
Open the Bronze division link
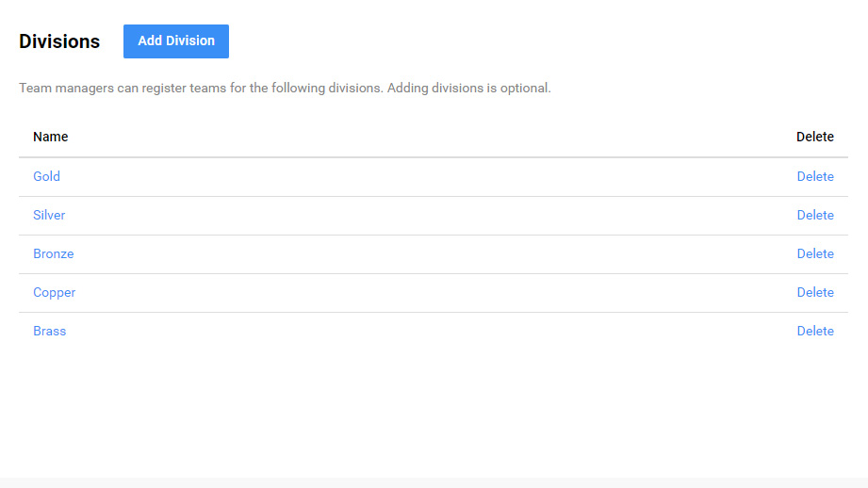coord(53,253)
